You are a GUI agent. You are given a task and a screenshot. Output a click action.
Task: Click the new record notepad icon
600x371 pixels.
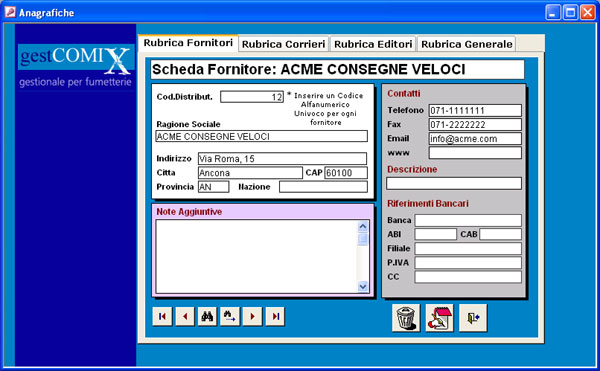click(439, 318)
